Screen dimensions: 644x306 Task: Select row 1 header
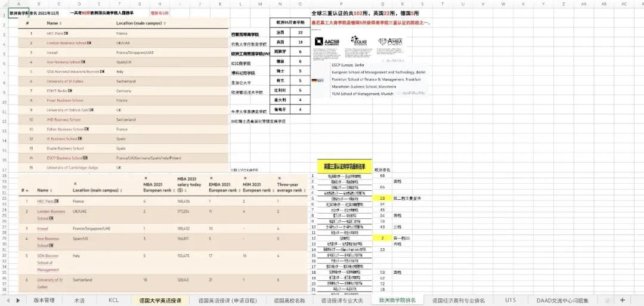(x=4, y=14)
